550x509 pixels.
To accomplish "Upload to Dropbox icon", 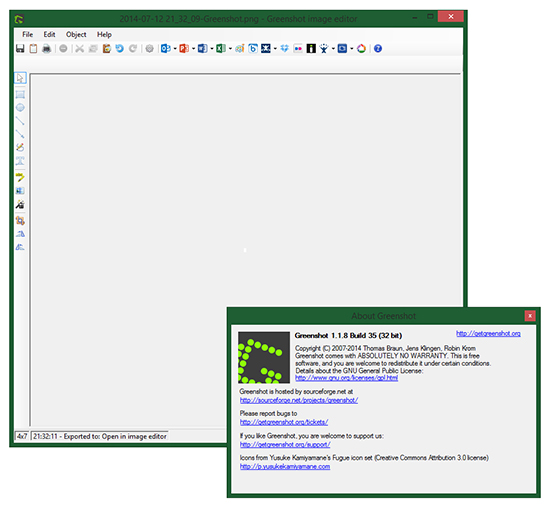I will (284, 48).
